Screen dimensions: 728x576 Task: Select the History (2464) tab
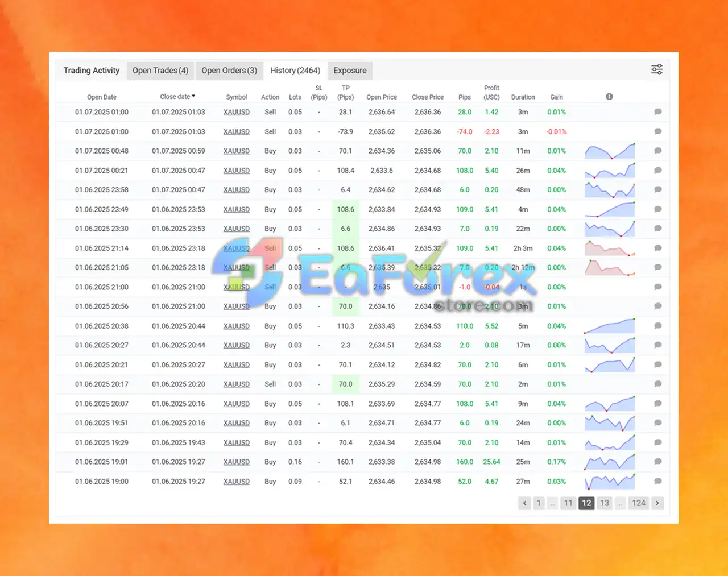pyautogui.click(x=295, y=71)
